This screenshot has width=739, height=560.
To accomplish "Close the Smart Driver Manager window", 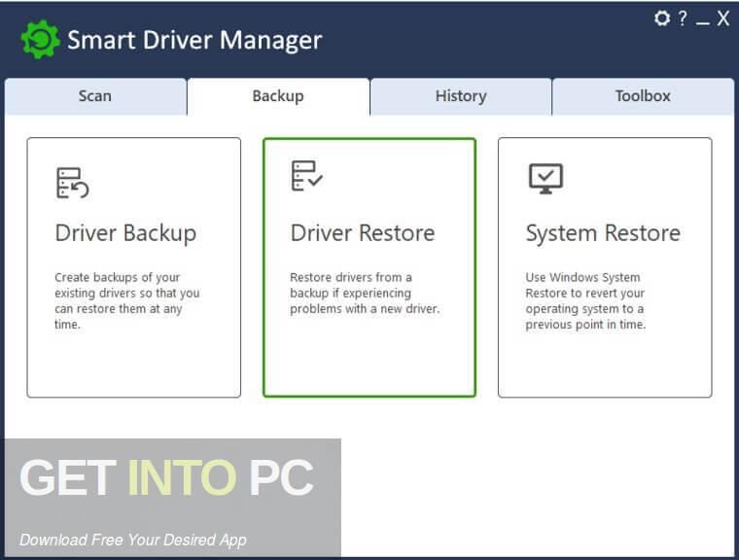I will [x=722, y=18].
